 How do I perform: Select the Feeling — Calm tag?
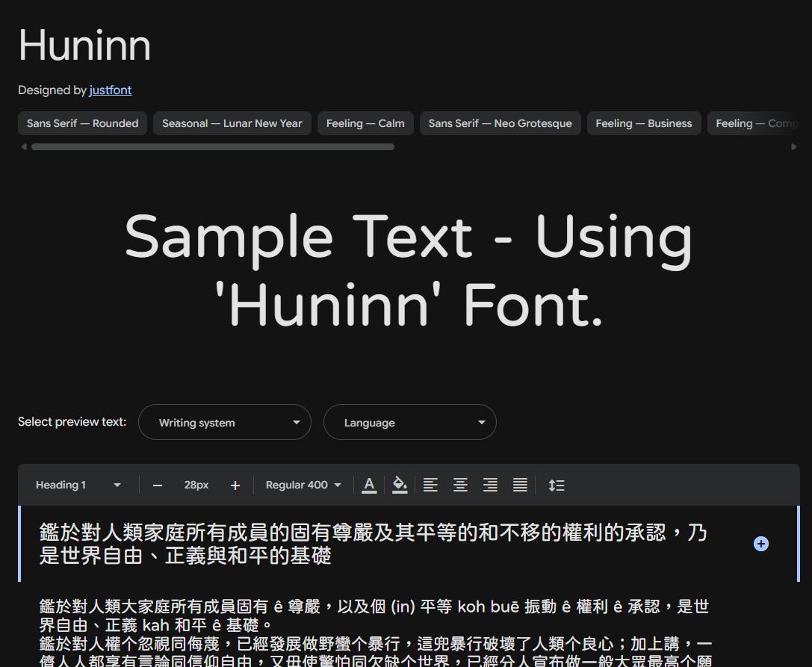[365, 123]
